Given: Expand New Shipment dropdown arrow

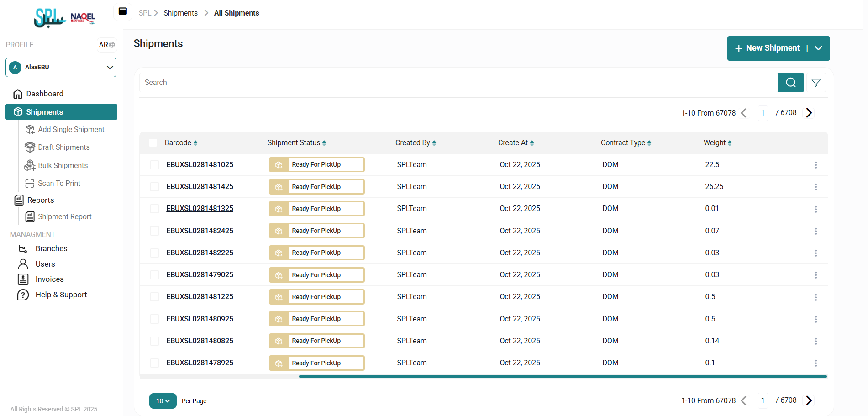Looking at the screenshot, I should coord(818,48).
